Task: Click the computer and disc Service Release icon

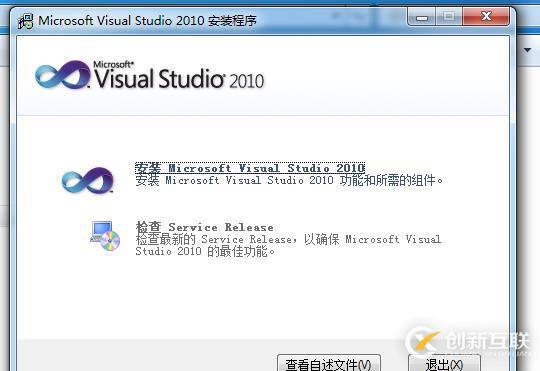Action: [105, 236]
